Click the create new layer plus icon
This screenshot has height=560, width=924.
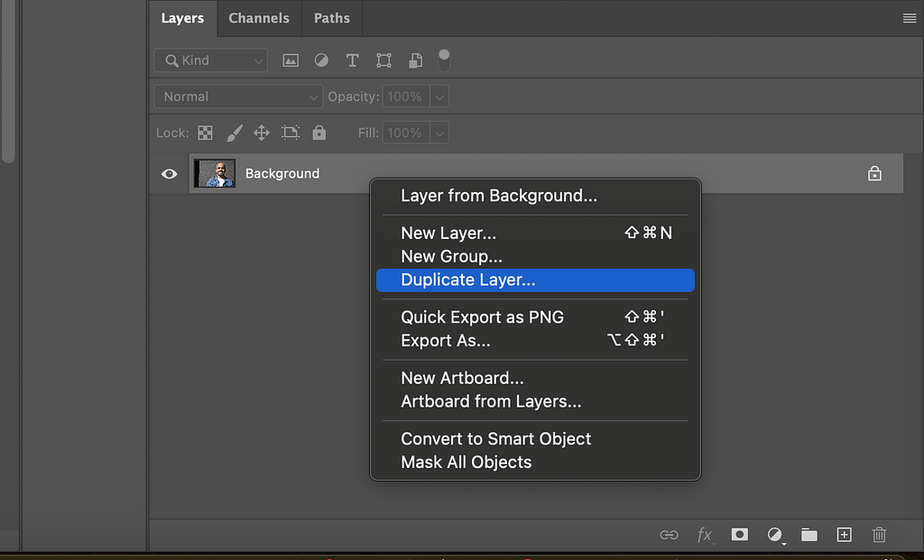(845, 535)
